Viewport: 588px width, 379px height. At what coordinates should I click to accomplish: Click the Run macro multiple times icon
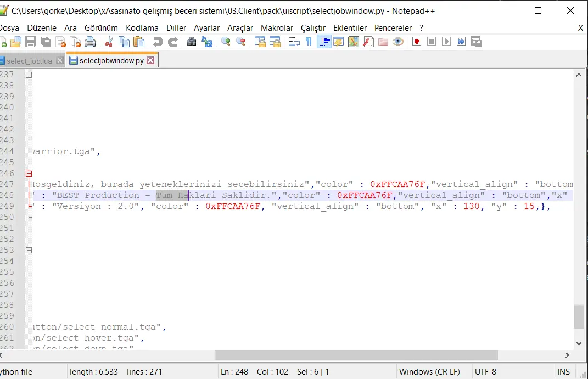(461, 42)
